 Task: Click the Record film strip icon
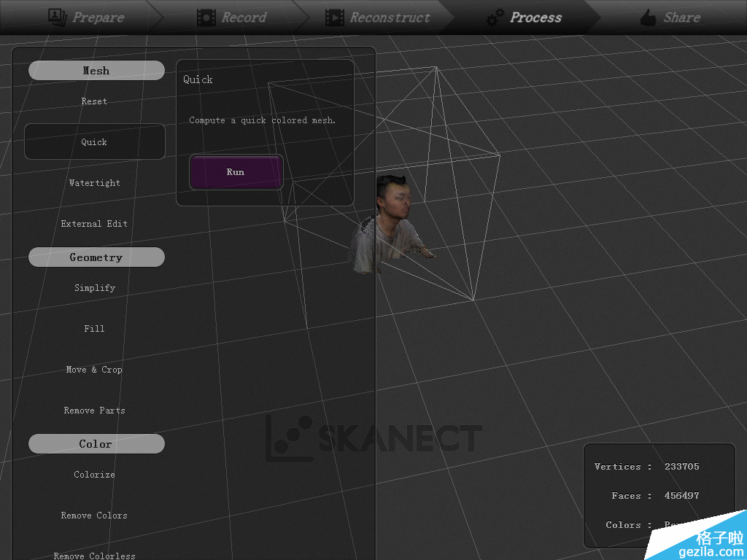[206, 17]
